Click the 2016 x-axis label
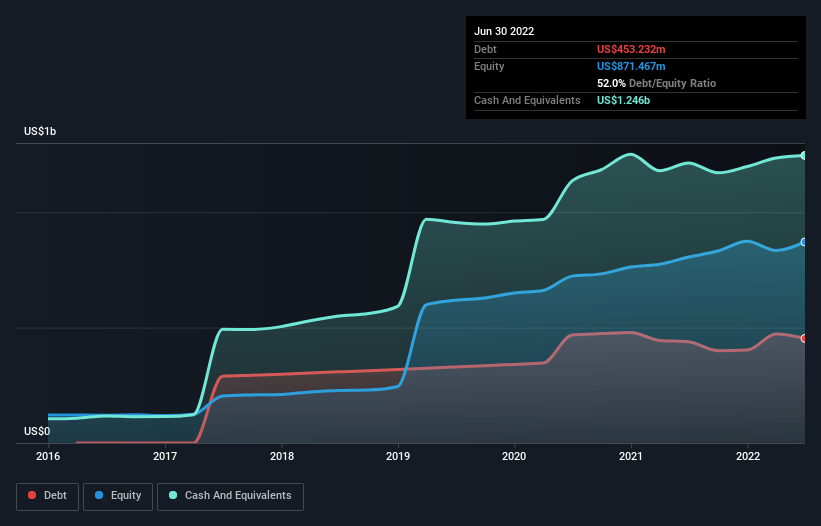821x526 pixels. (48, 456)
